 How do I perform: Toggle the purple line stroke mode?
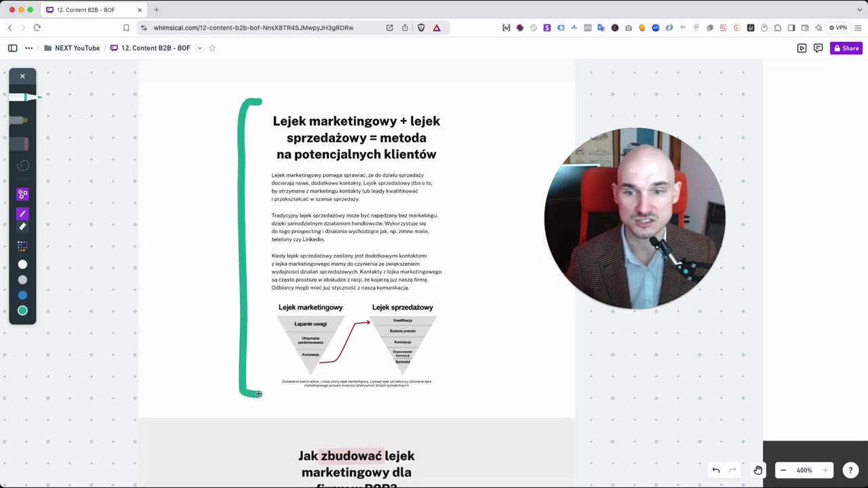[22, 213]
